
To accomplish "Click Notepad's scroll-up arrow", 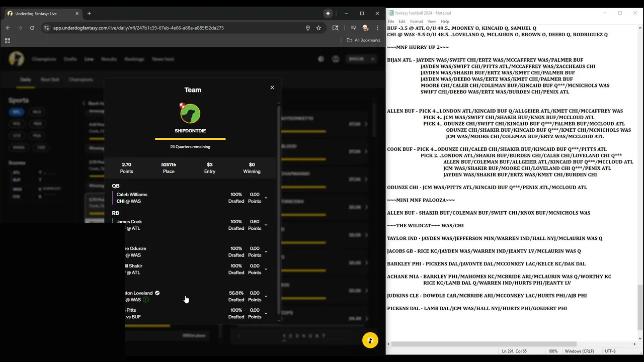I will [x=640, y=28].
